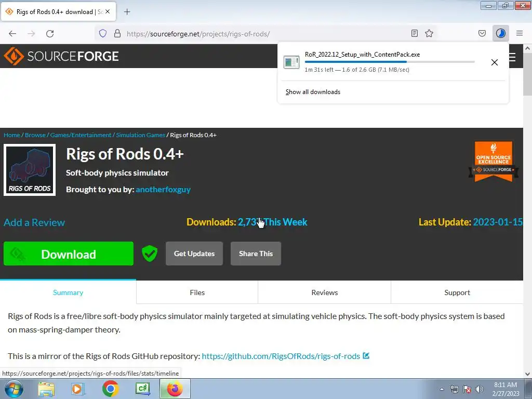Click the download progress bar
The height and width of the screenshot is (399, 532).
pyautogui.click(x=390, y=62)
